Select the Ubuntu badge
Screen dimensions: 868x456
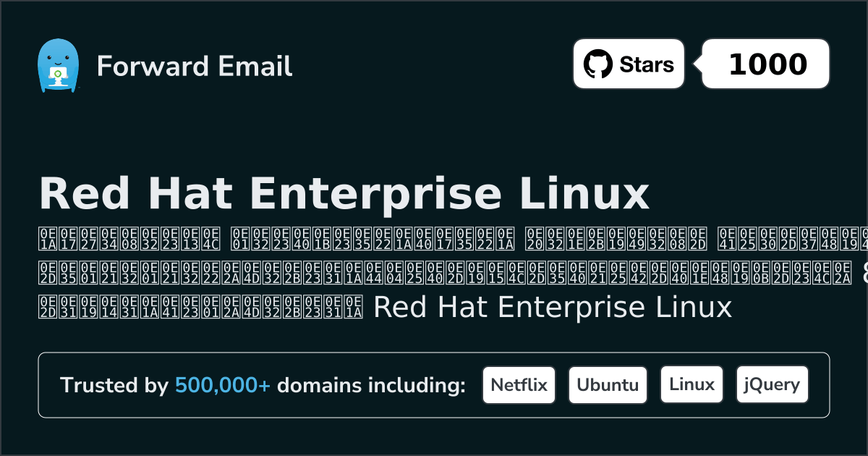tap(608, 384)
